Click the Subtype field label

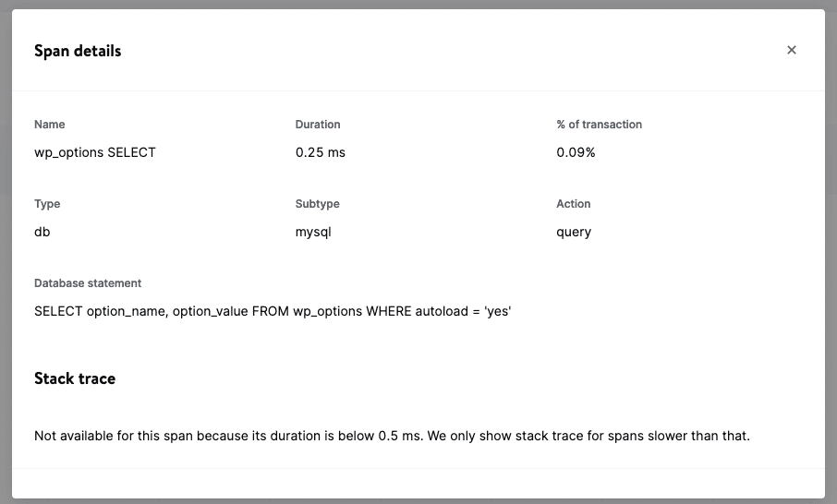click(318, 204)
